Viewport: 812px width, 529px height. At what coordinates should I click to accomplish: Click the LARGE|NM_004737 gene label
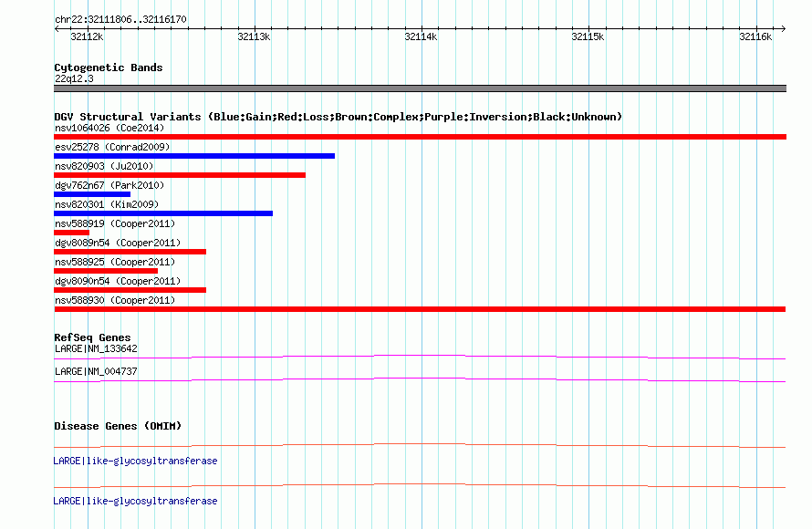(96, 371)
